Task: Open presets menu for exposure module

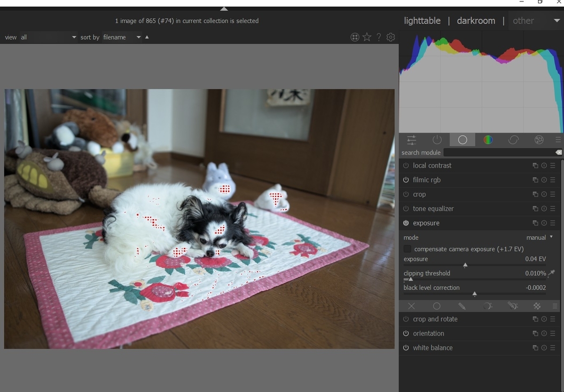Action: pos(553,223)
